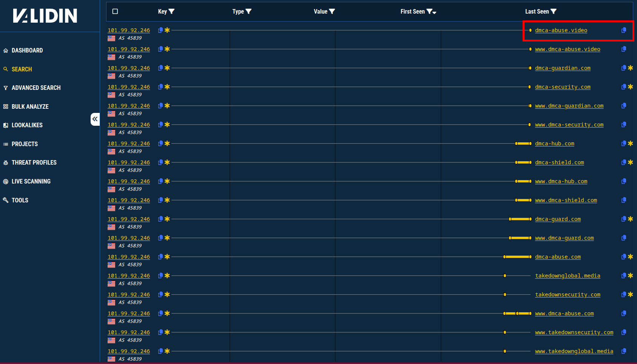Click the yellow timeline bar for dmca-guard.com

[x=520, y=219]
